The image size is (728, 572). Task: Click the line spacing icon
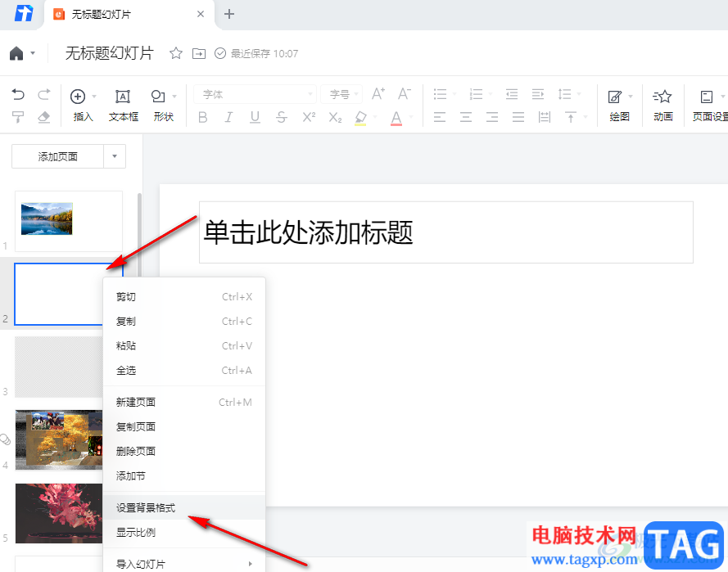(564, 95)
